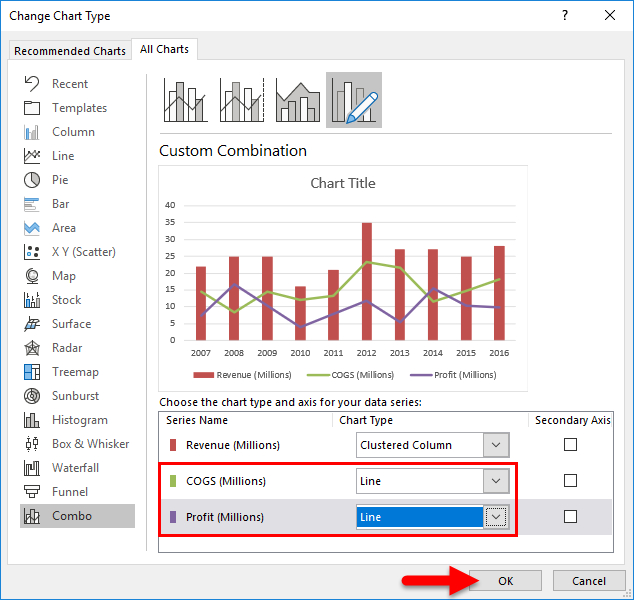The width and height of the screenshot is (634, 600).
Task: Select the Custom Combination subtype icon
Action: coord(354,100)
